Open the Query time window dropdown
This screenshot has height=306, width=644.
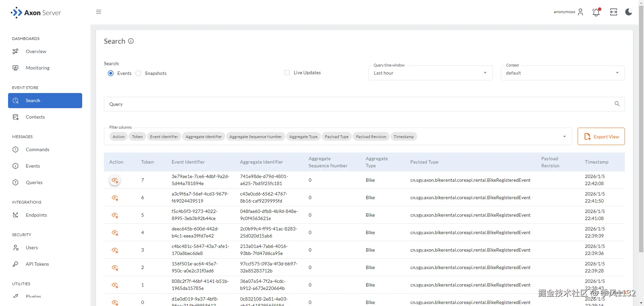pos(430,73)
